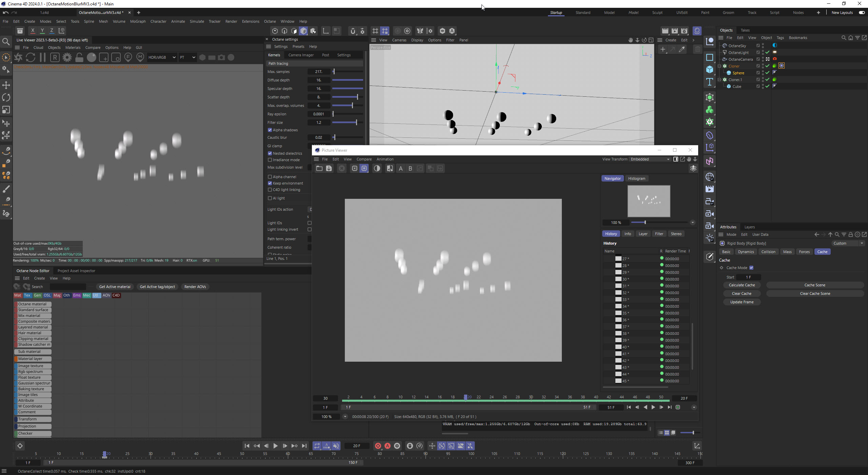Click the record keyframe button
Image resolution: width=868 pixels, height=475 pixels.
[378, 446]
